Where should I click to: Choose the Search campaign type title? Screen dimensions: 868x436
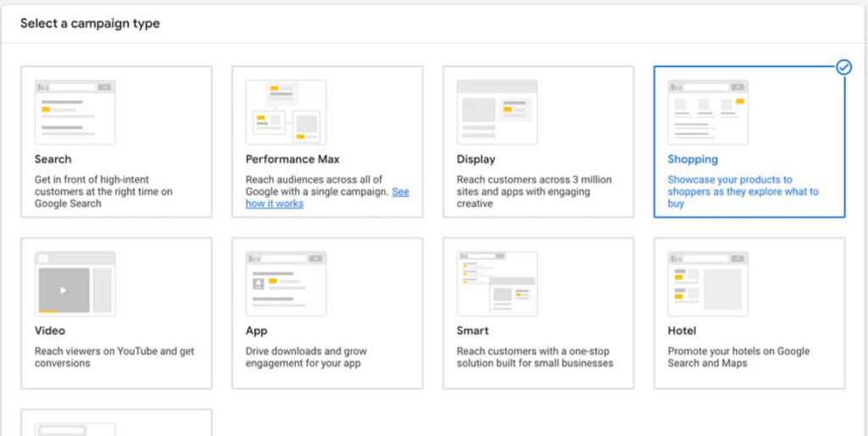[x=53, y=159]
